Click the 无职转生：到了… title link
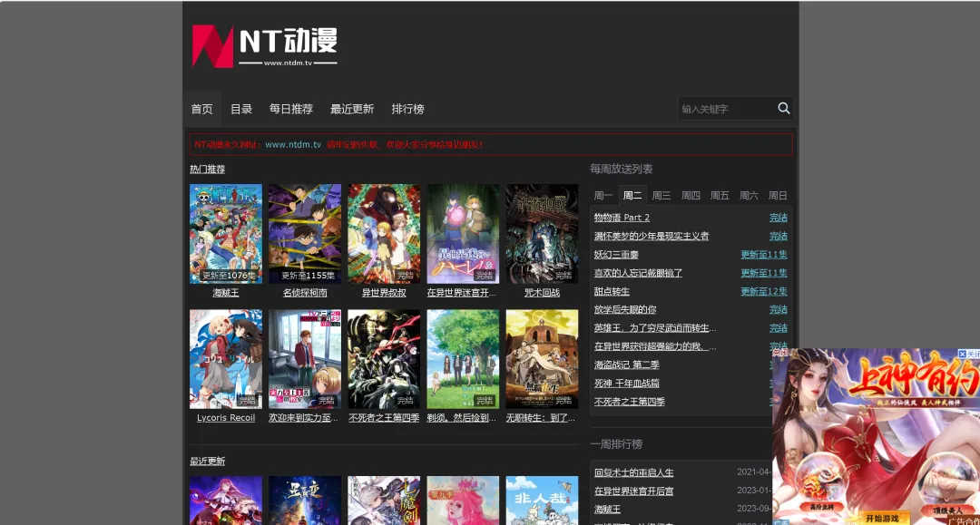 pos(541,418)
